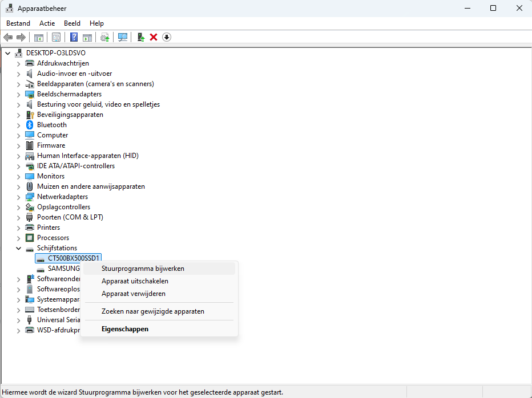Click the Beveiligingsapparaten label text

pos(70,115)
